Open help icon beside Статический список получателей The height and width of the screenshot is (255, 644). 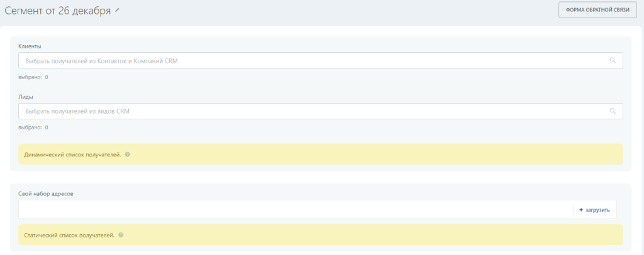point(121,236)
